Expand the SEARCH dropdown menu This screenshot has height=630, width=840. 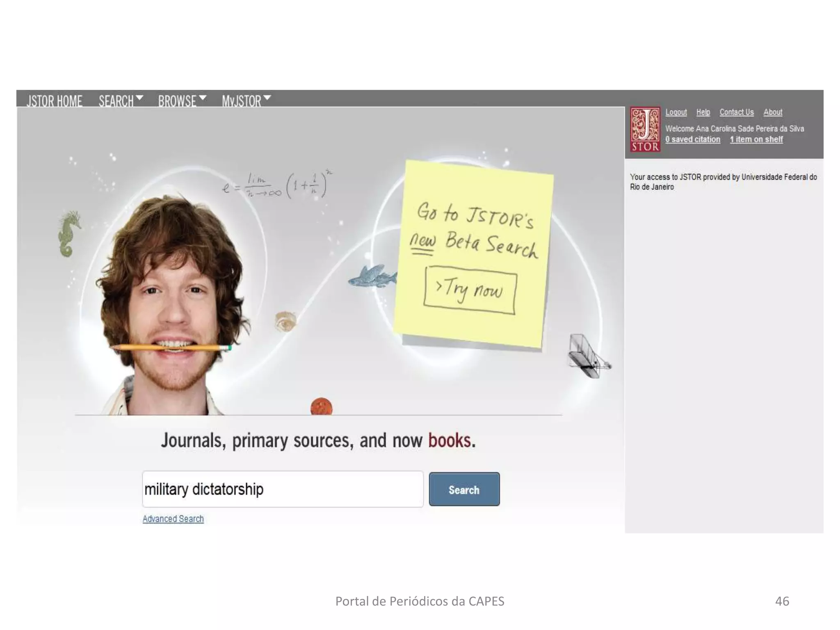[121, 100]
